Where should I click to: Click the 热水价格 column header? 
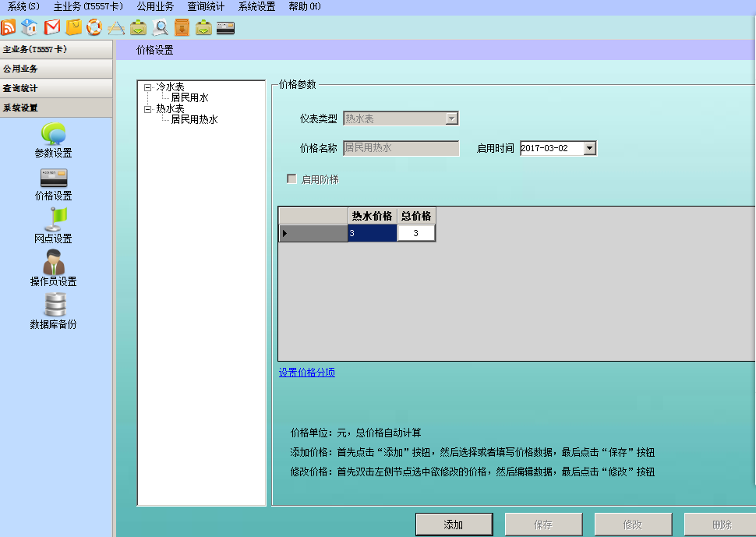point(373,216)
